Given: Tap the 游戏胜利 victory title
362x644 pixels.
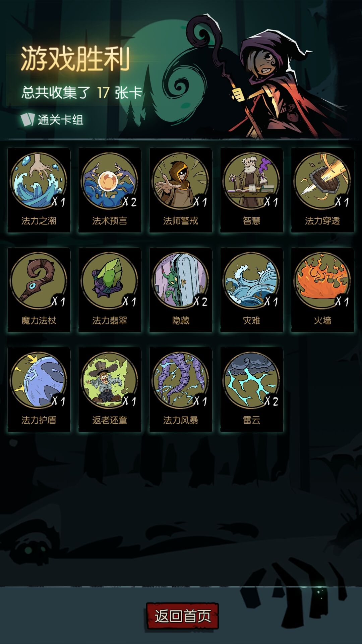Looking at the screenshot, I should (75, 59).
